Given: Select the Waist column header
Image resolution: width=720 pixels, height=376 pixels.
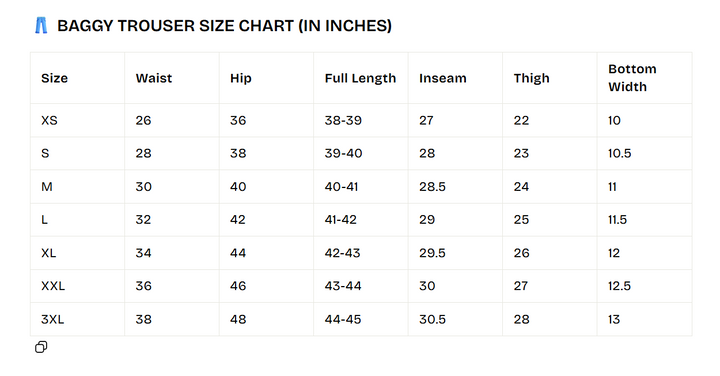Looking at the screenshot, I should [153, 78].
